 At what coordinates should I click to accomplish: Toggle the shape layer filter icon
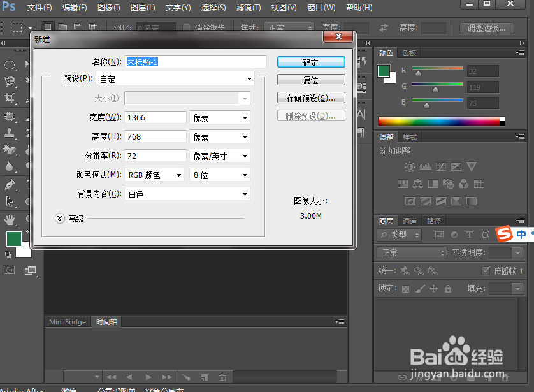point(485,235)
